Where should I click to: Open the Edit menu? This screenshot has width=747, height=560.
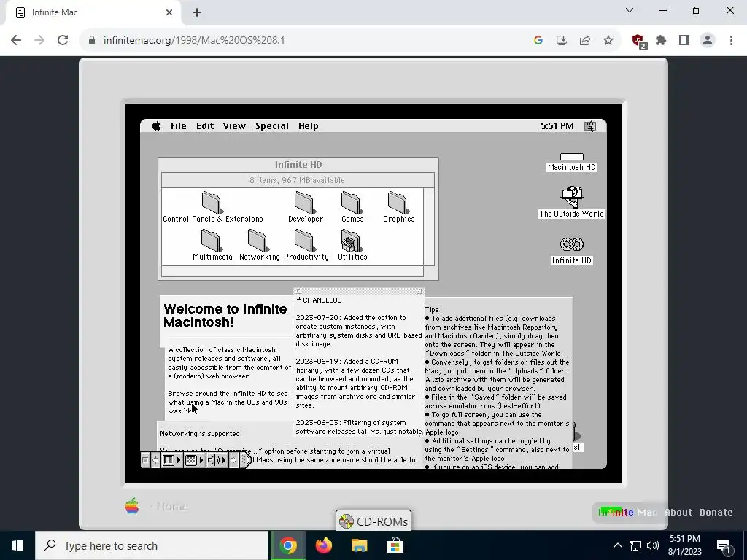point(205,125)
